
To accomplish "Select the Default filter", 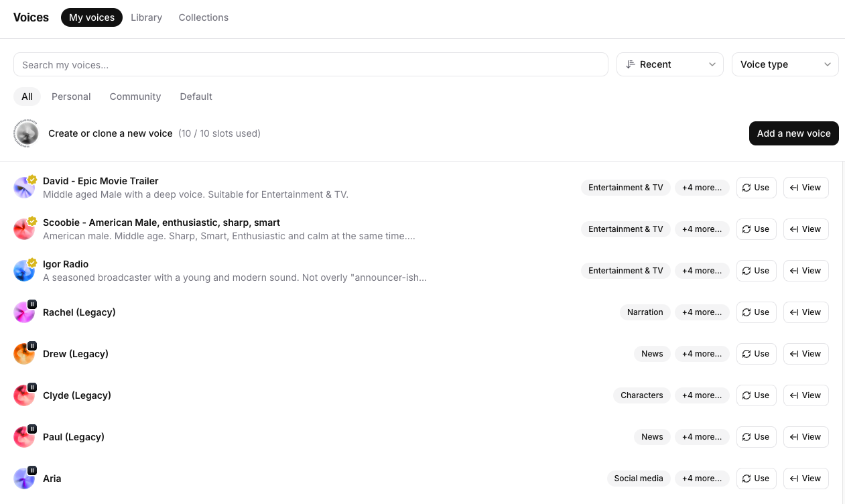I will pyautogui.click(x=196, y=97).
